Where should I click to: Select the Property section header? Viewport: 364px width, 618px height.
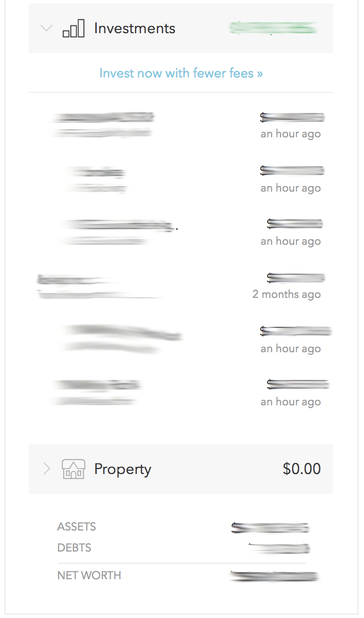[x=122, y=469]
